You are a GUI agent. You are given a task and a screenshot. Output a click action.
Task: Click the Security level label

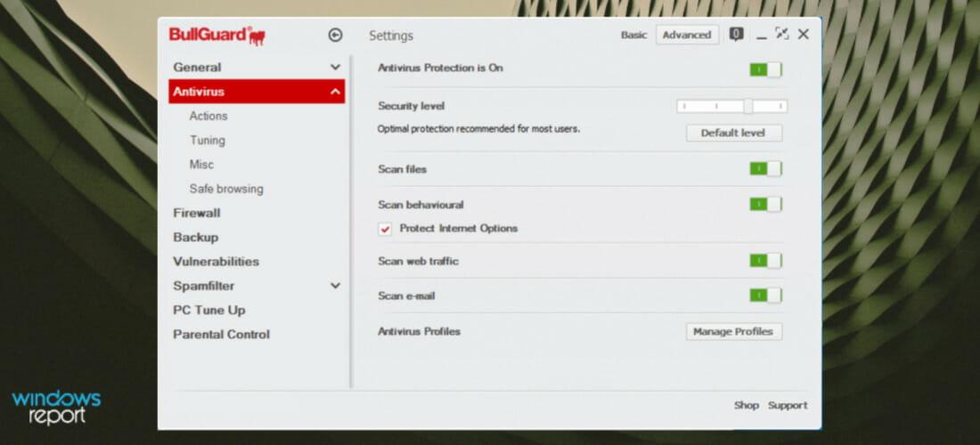[411, 106]
